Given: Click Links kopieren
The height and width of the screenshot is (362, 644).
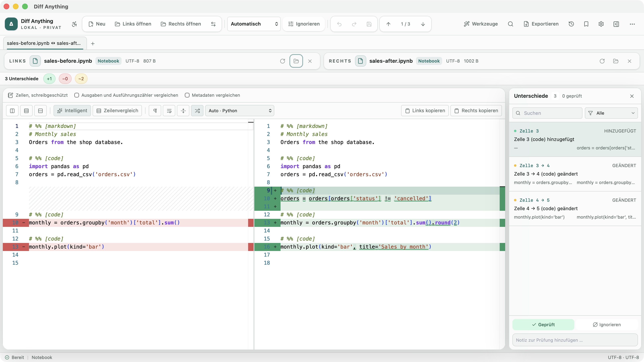Looking at the screenshot, I should click(x=425, y=111).
